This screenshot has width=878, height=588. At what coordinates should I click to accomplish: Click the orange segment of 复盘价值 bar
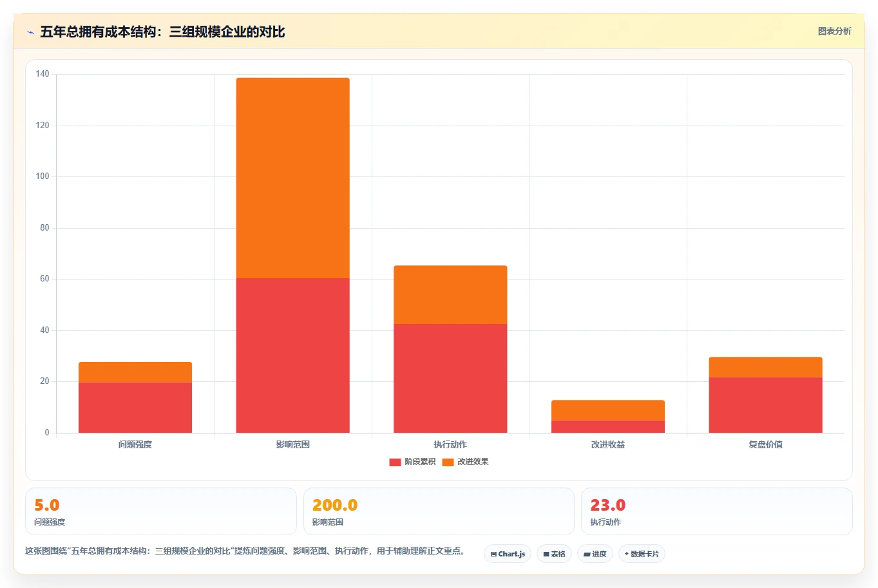click(765, 367)
